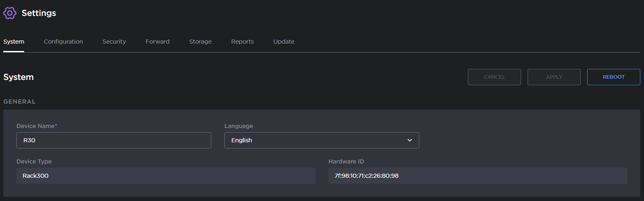Click the Hardware ID label

(346, 161)
